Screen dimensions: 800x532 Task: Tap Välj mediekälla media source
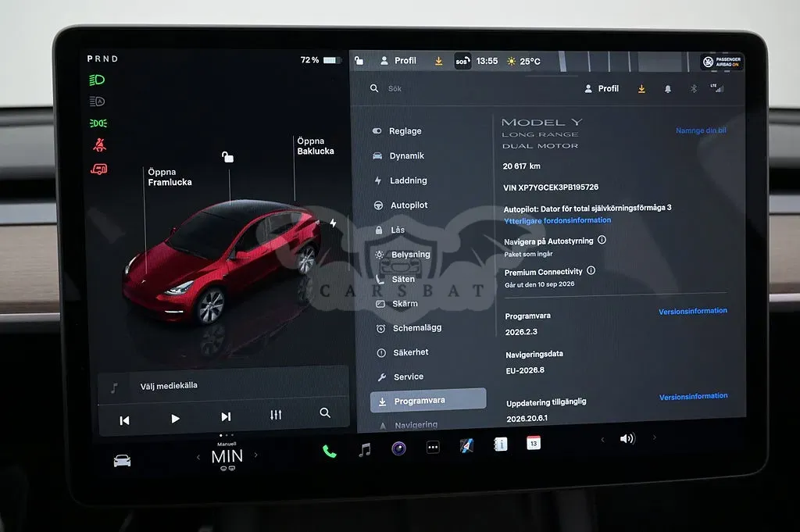pos(169,386)
